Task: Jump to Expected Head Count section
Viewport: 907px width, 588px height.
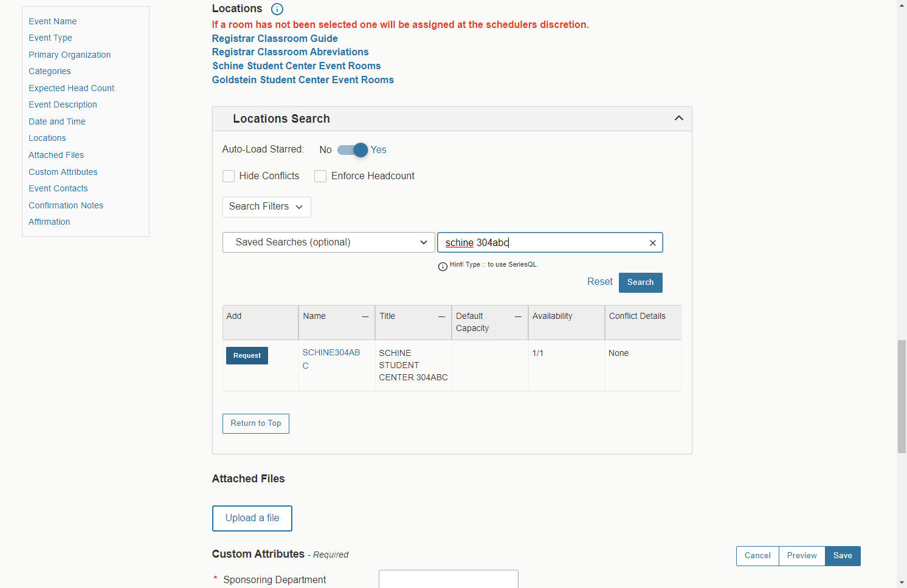Action: tap(71, 88)
